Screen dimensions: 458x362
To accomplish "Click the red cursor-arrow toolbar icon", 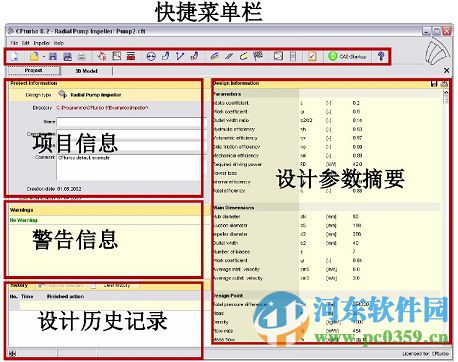I will tap(102, 56).
